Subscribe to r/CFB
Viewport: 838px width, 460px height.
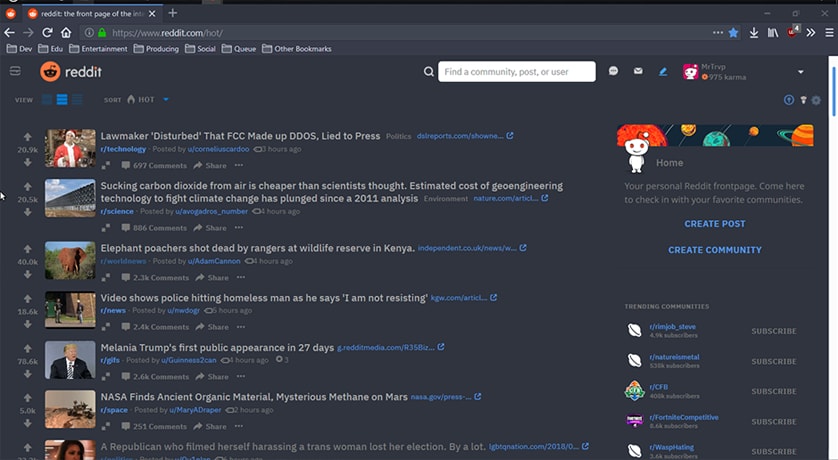pyautogui.click(x=773, y=392)
